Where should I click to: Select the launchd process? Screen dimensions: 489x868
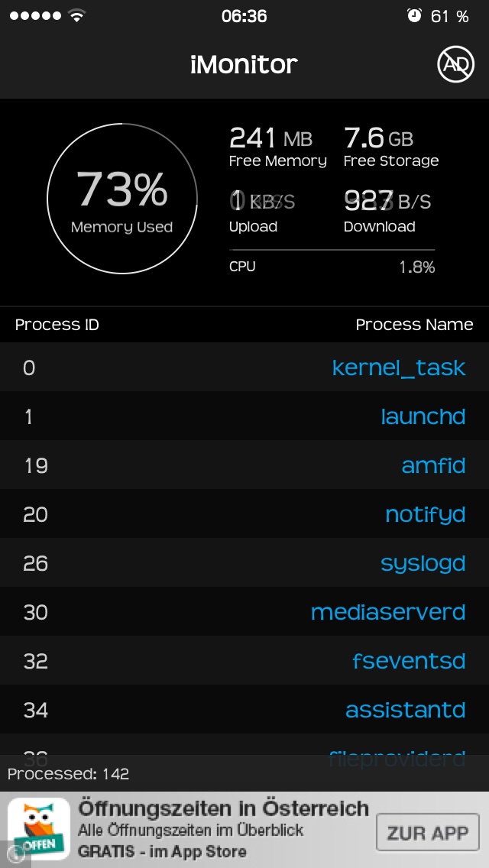(x=423, y=416)
